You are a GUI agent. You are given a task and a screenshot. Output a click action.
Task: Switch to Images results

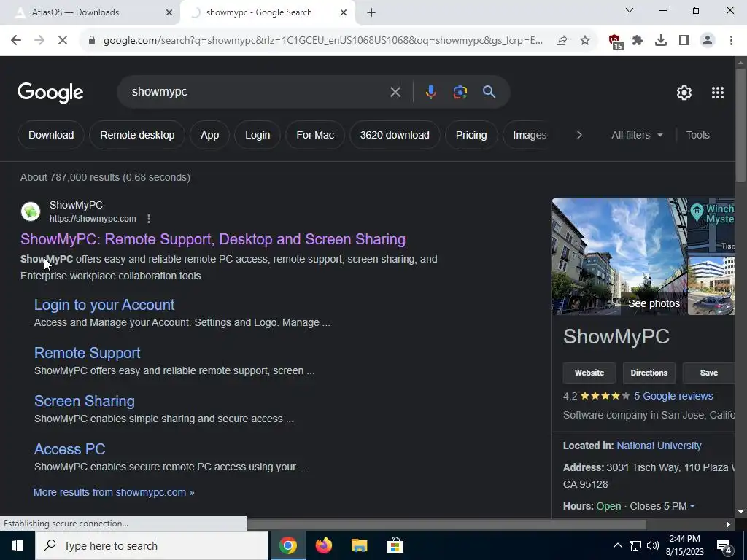click(x=530, y=135)
